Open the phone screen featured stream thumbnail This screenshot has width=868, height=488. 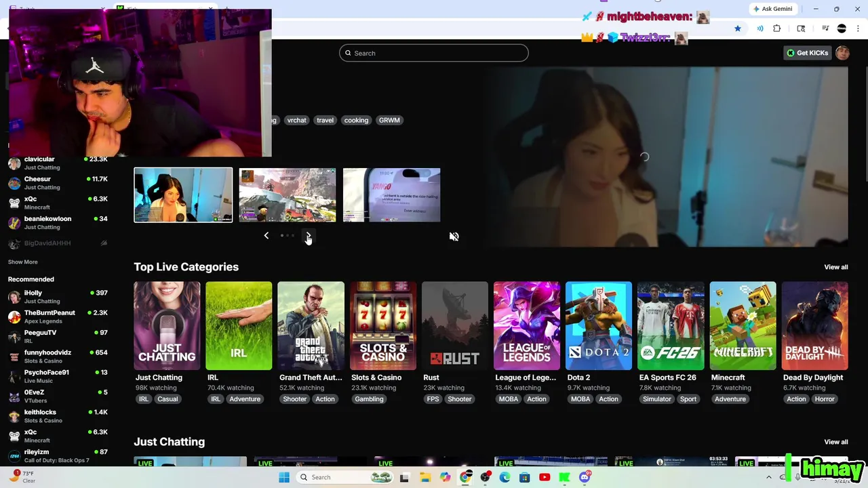coord(391,195)
